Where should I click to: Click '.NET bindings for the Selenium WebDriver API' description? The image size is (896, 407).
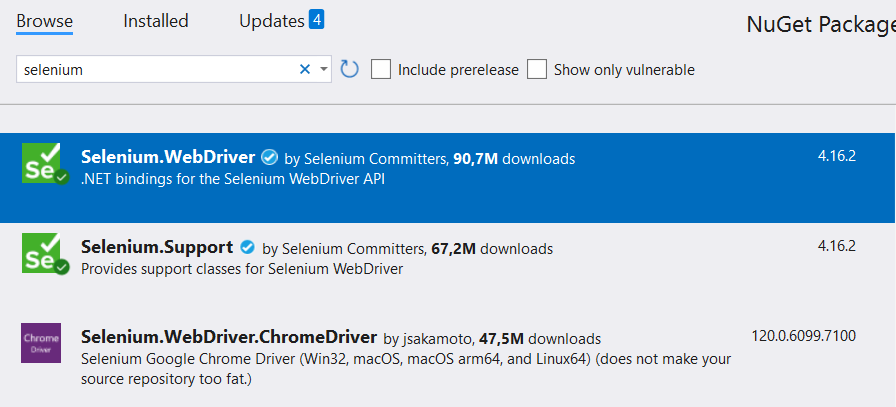233,179
